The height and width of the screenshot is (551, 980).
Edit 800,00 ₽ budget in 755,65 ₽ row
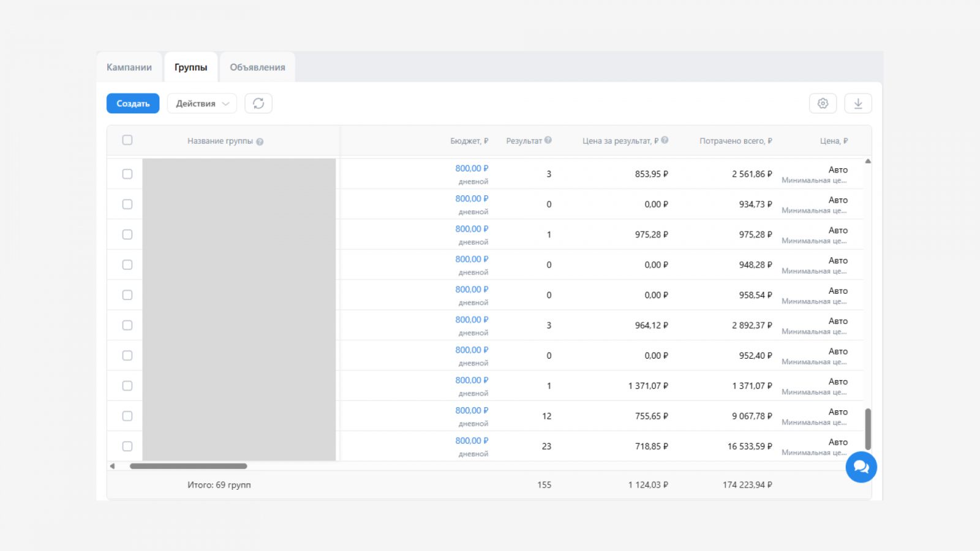(472, 410)
